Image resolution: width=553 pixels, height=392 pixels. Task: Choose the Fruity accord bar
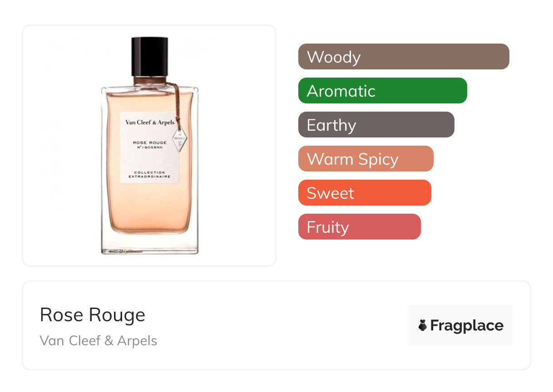[x=360, y=227]
